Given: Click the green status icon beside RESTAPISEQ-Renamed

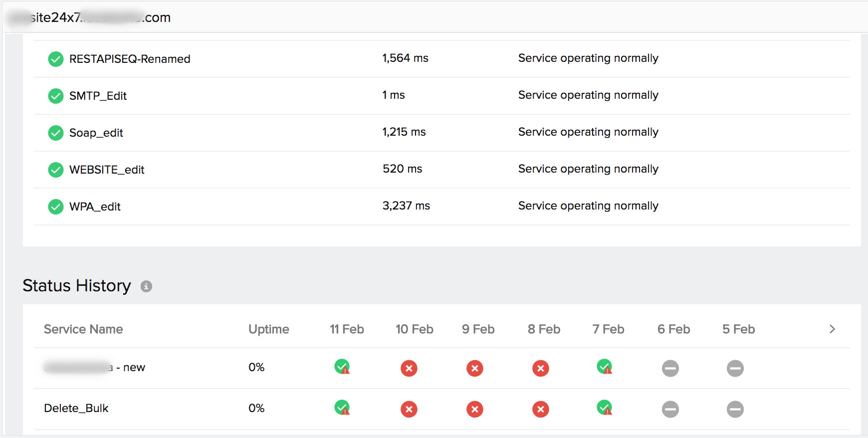Looking at the screenshot, I should (x=56, y=59).
